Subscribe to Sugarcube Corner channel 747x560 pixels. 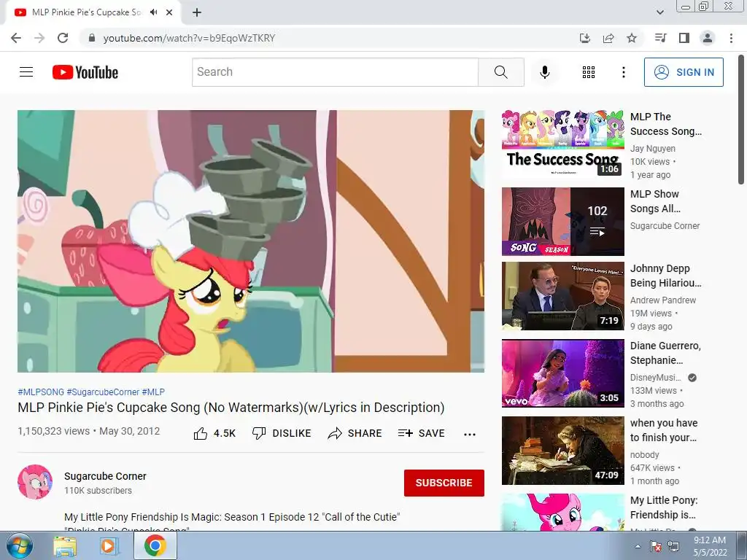(444, 483)
